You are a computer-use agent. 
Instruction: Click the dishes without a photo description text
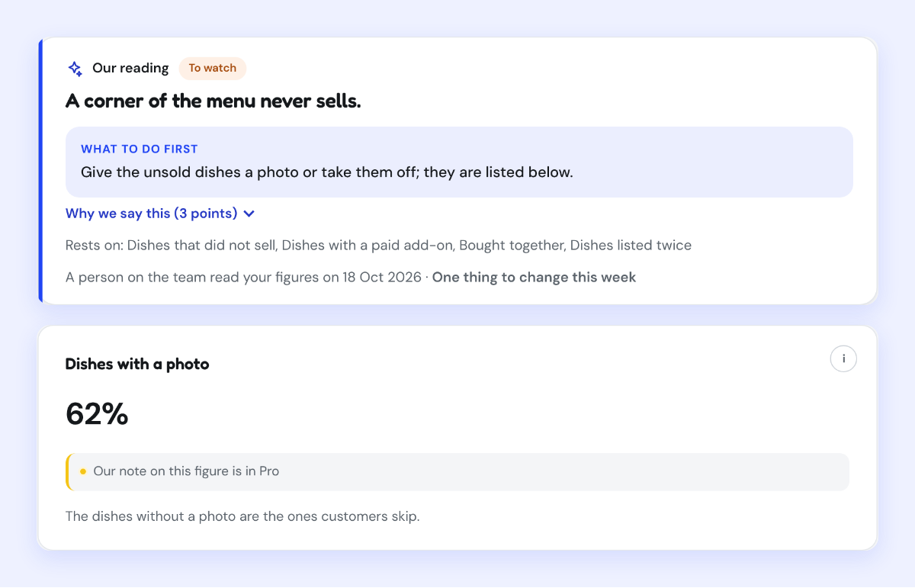click(x=242, y=516)
